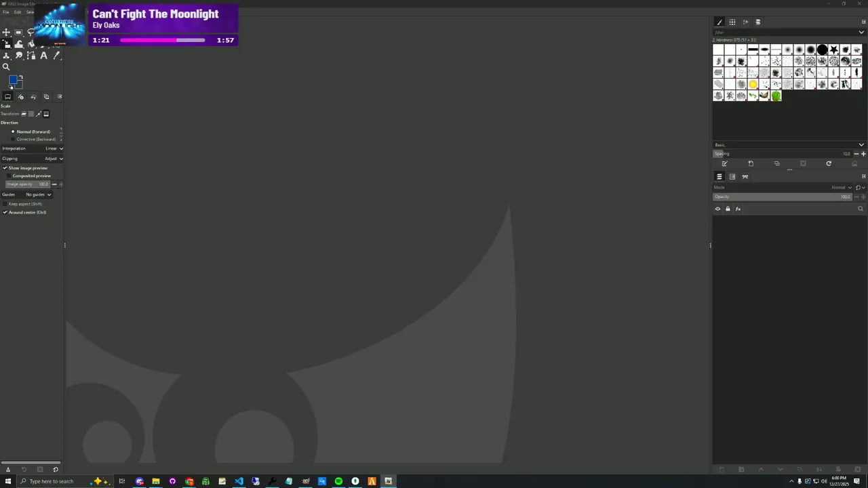Save tool preset icon at bottom

(7, 469)
